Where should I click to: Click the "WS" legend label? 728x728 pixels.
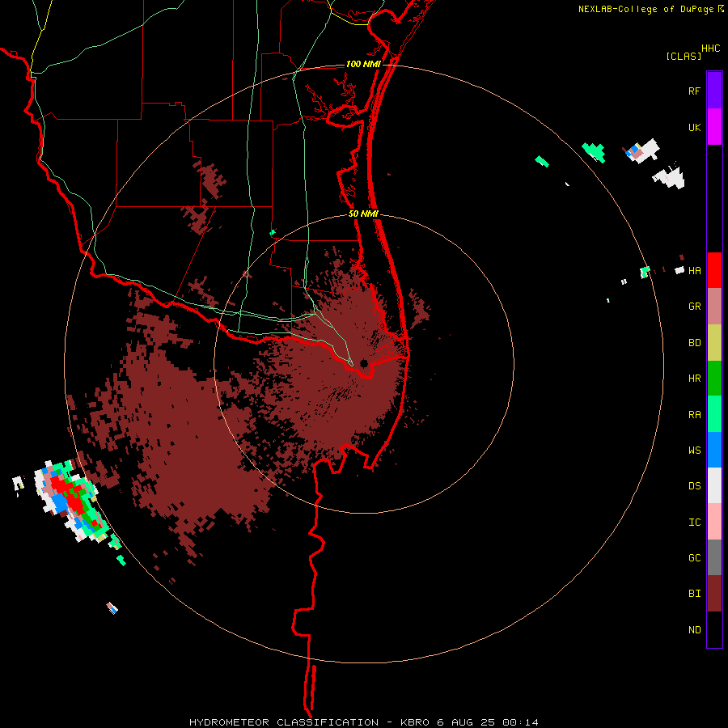(694, 451)
